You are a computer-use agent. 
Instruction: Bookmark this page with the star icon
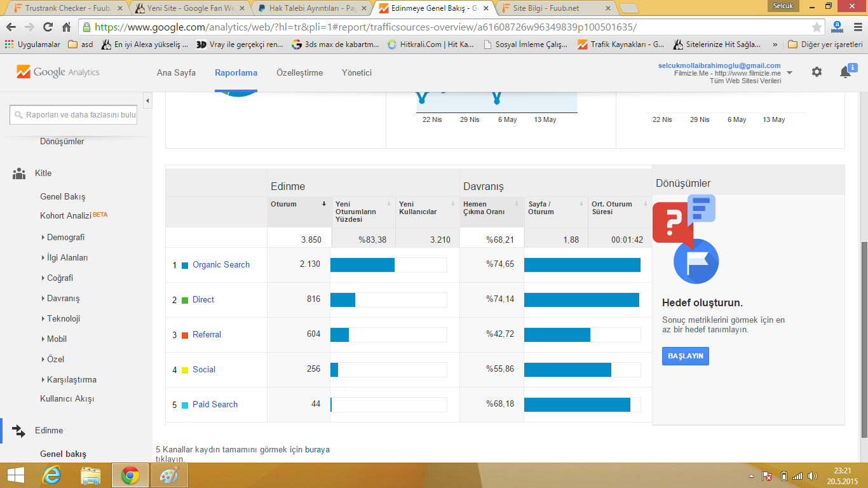coord(817,27)
